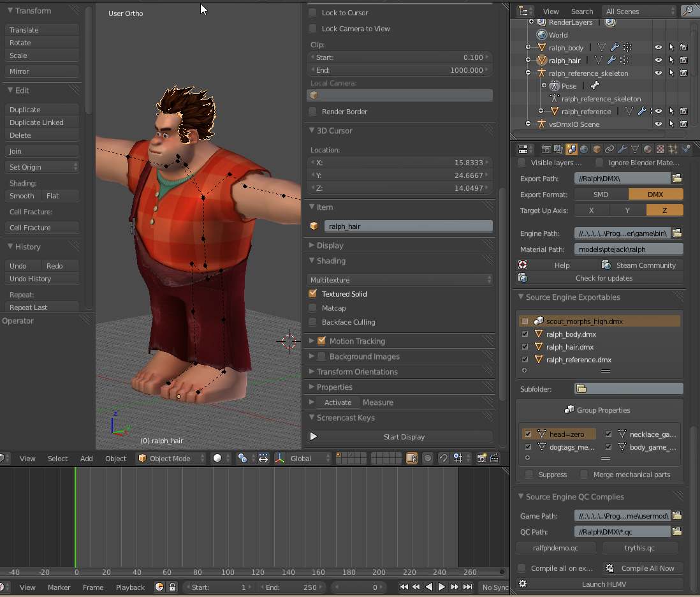
Task: Click Launch HLMV button
Action: [599, 584]
